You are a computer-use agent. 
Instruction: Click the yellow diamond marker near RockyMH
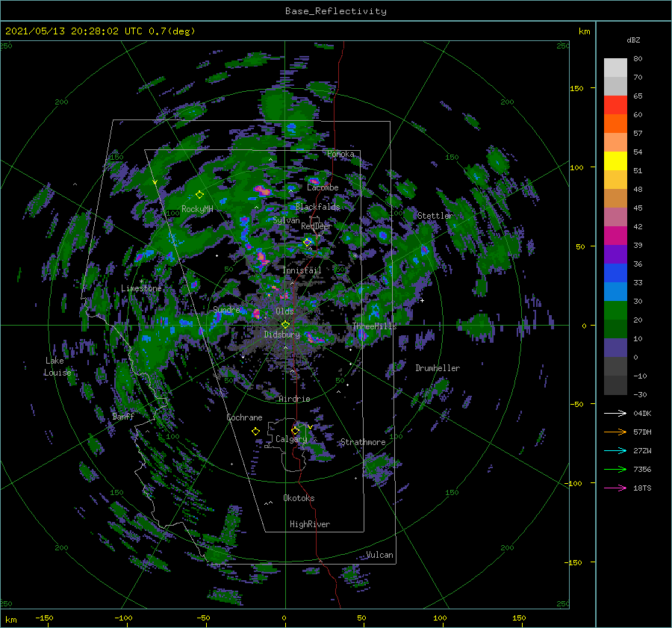pyautogui.click(x=199, y=195)
